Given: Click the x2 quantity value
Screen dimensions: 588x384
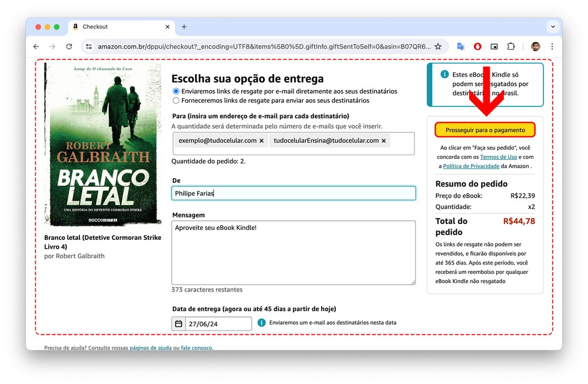Looking at the screenshot, I should [532, 206].
